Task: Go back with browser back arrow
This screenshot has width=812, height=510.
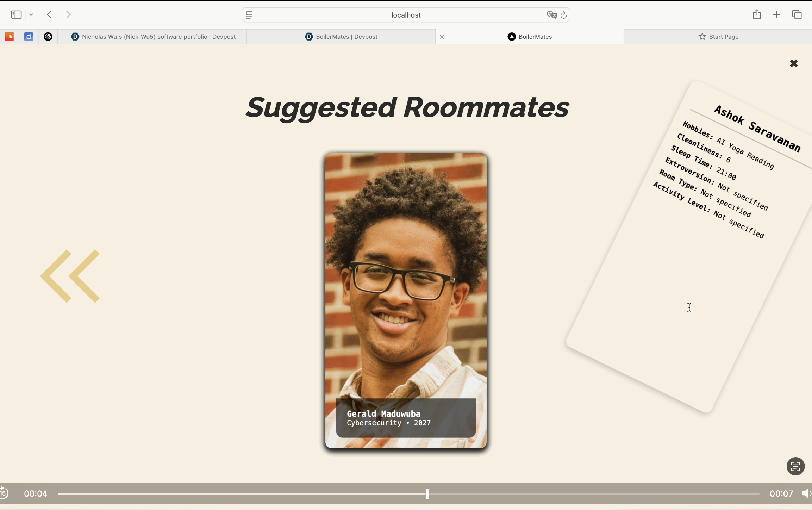Action: (50, 15)
